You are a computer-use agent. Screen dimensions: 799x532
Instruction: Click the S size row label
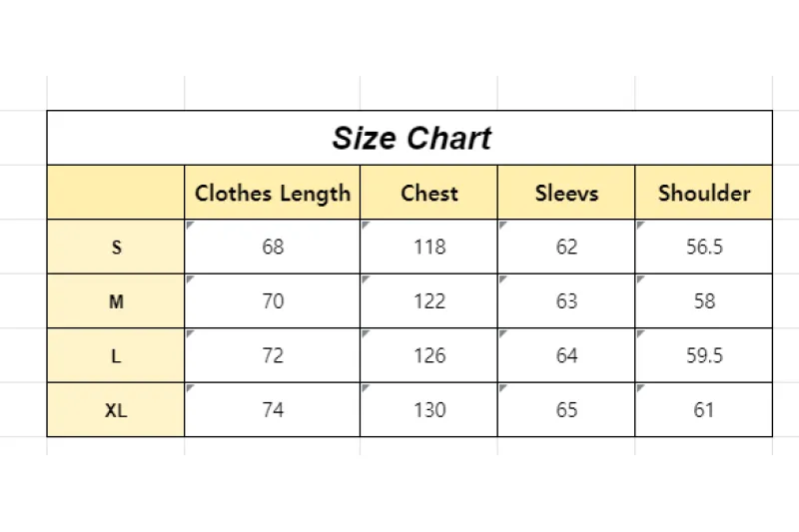click(116, 247)
